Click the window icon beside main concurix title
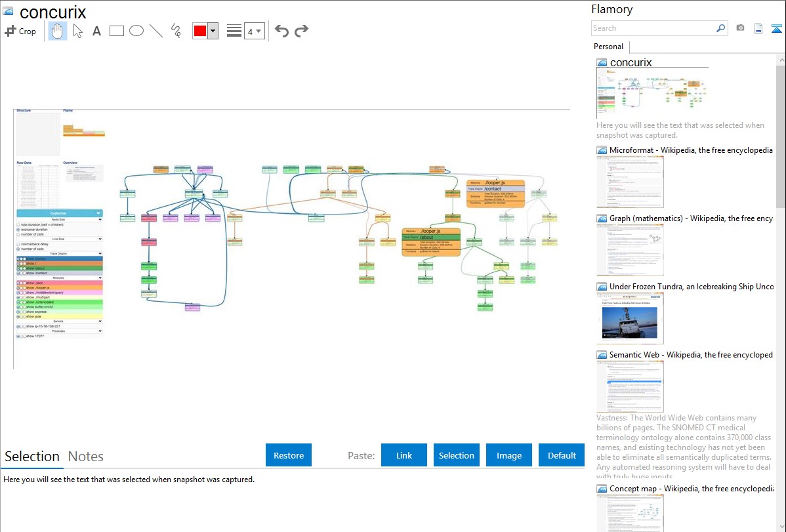 8,11
